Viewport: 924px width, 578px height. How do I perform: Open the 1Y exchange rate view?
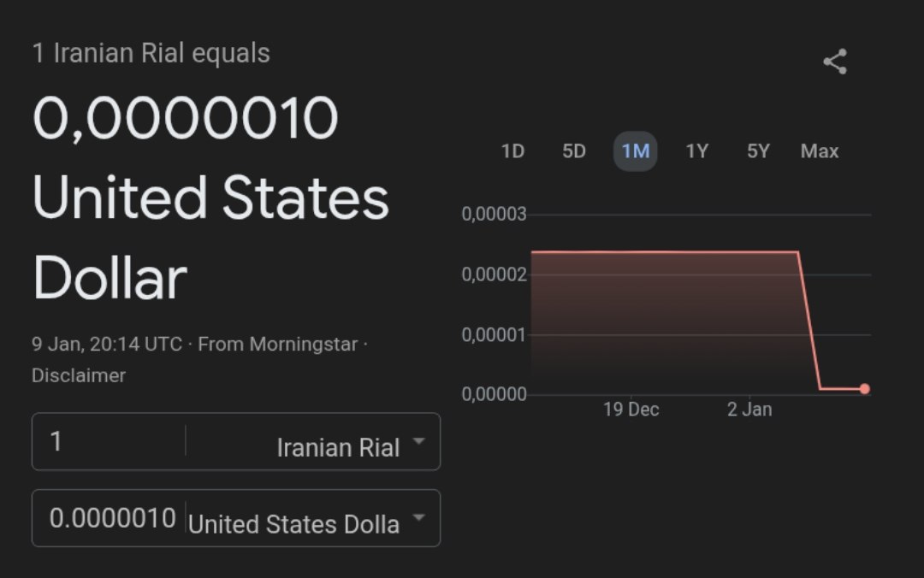[x=696, y=150]
